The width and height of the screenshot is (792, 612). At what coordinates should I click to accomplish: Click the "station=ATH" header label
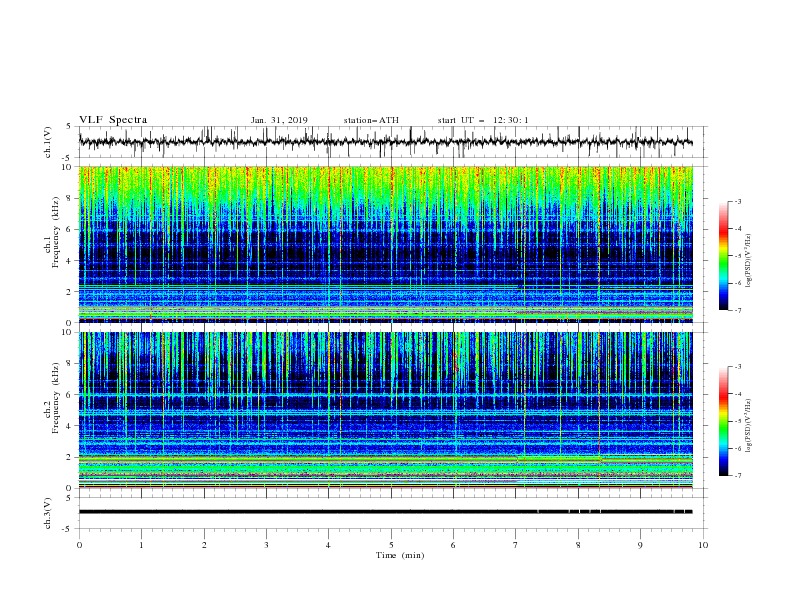pos(371,120)
